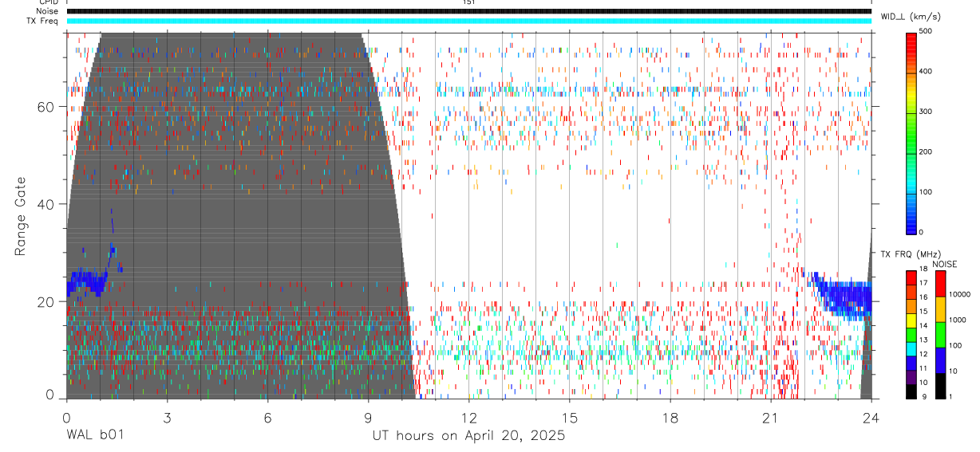
Task: Click the "Range Gate" y-axis title
Action: pos(21,216)
